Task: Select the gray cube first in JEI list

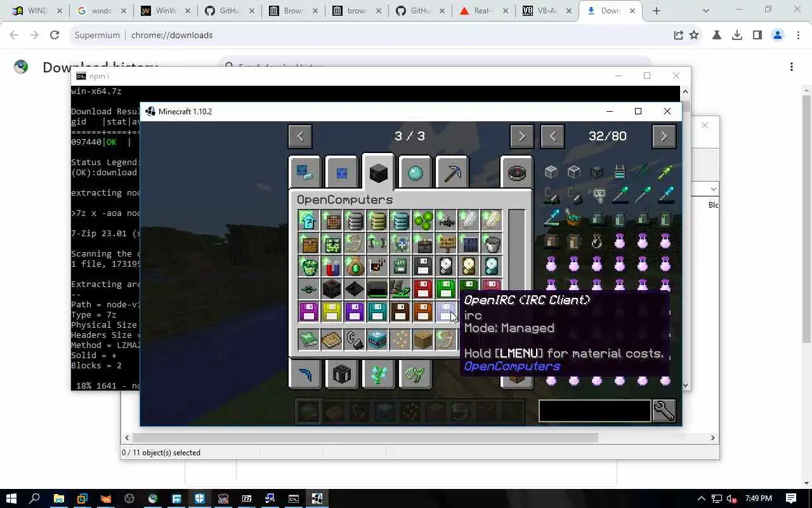Action: 551,171
